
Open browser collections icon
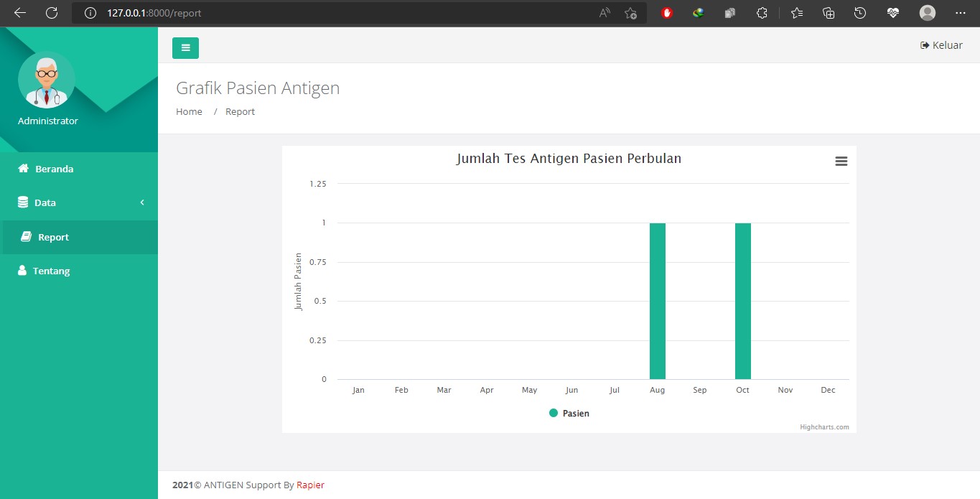tap(829, 13)
